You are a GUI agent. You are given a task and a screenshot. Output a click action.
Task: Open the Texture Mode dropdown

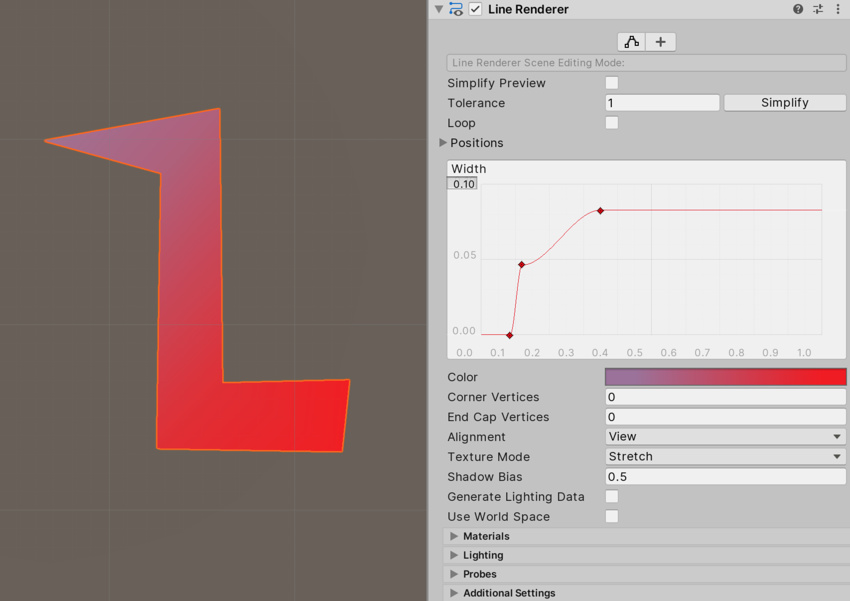(x=725, y=457)
